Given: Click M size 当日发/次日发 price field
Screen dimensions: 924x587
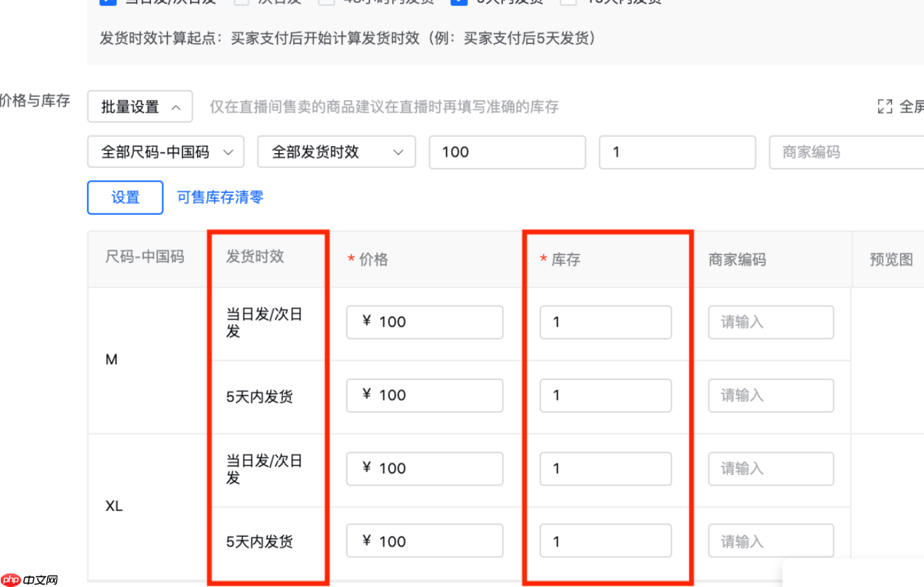Looking at the screenshot, I should (424, 322).
